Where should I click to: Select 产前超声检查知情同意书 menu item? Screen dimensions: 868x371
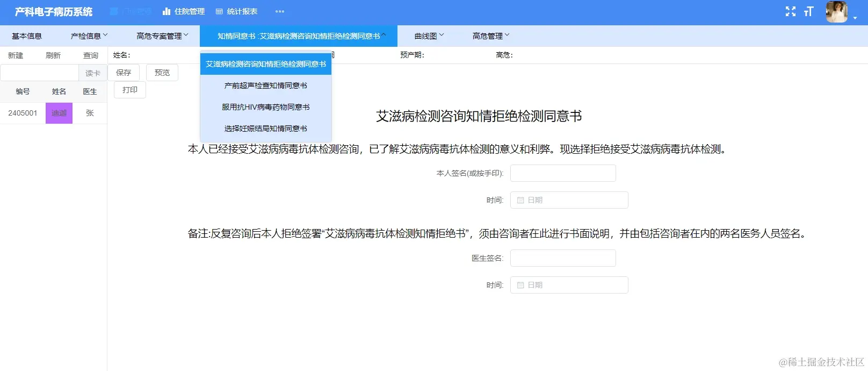(x=266, y=85)
